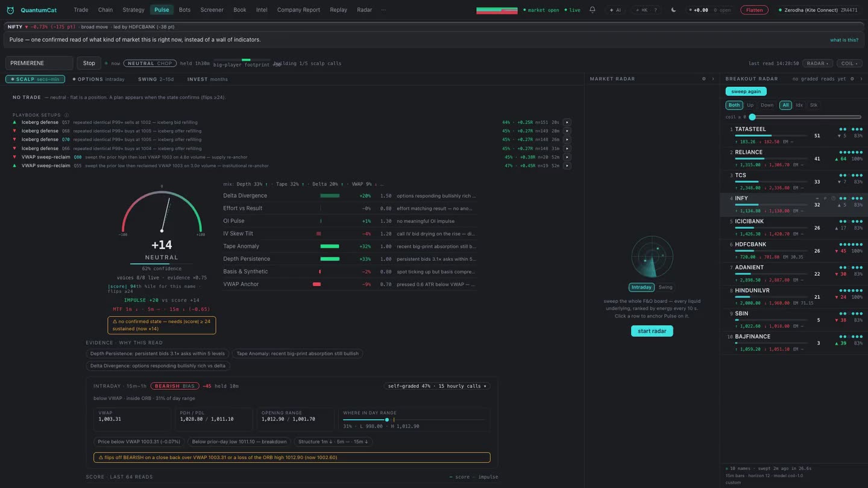This screenshot has width=868, height=488.
Task: Open Breakout Radar settings gear
Action: coord(852,79)
